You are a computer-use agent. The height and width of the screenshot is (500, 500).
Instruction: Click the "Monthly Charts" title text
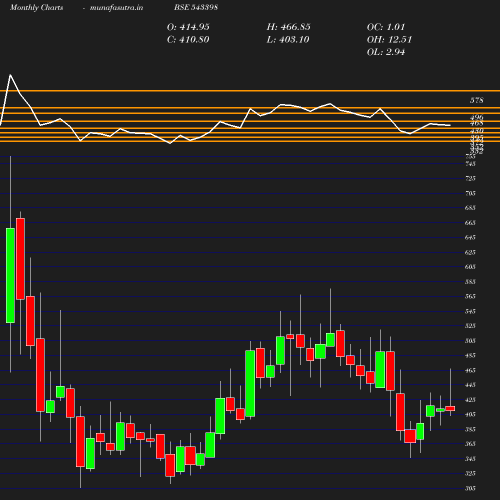[x=37, y=7]
